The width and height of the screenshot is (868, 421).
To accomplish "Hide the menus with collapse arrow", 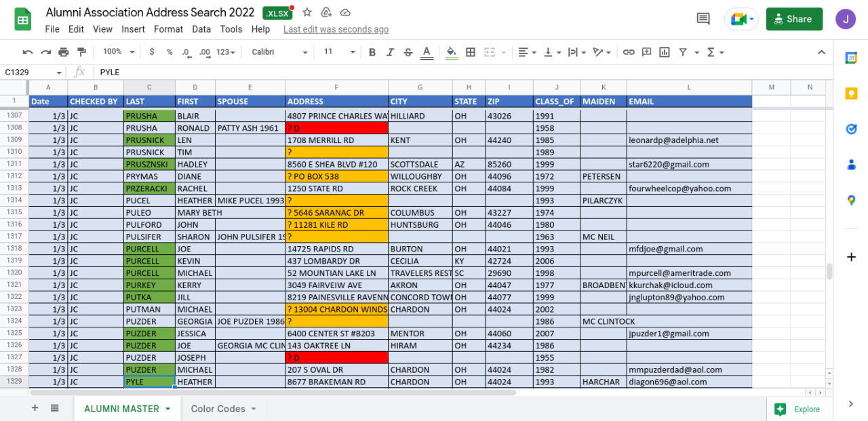I will (x=821, y=52).
